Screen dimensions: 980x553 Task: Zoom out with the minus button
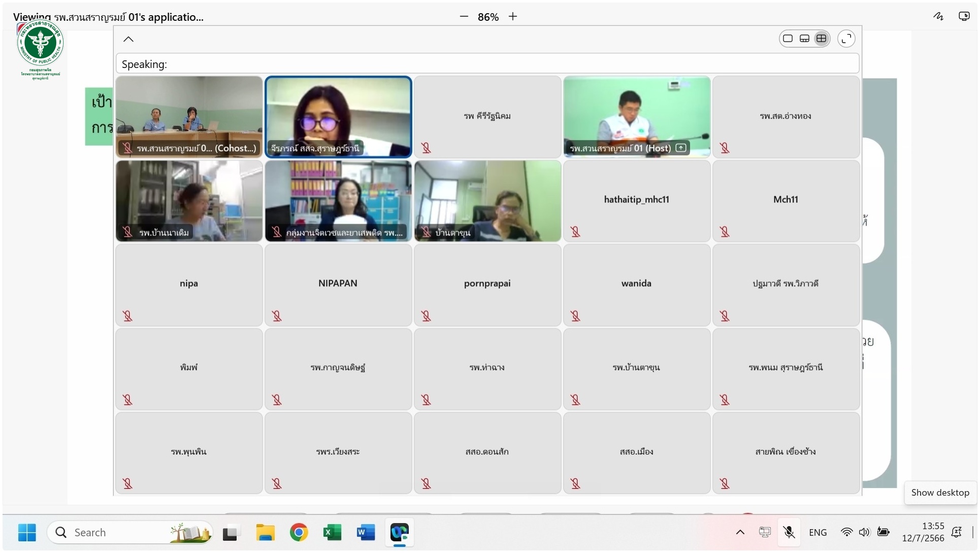[x=464, y=17]
